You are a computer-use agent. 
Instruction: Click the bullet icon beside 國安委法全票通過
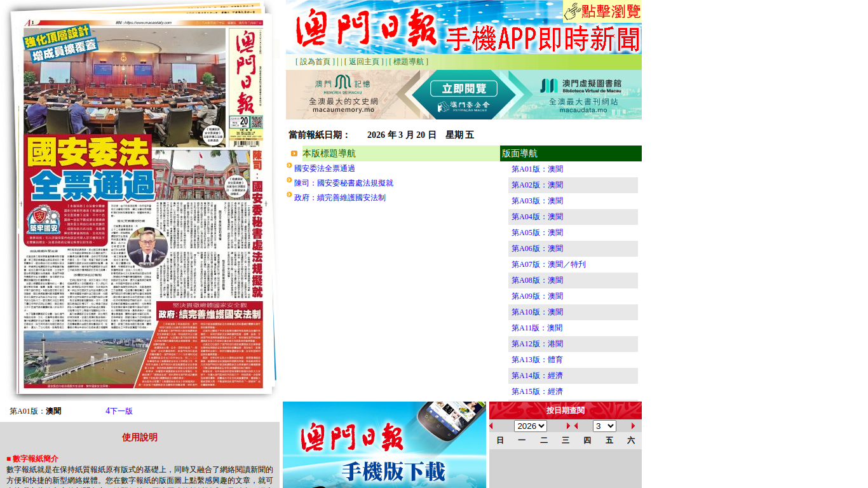point(289,166)
